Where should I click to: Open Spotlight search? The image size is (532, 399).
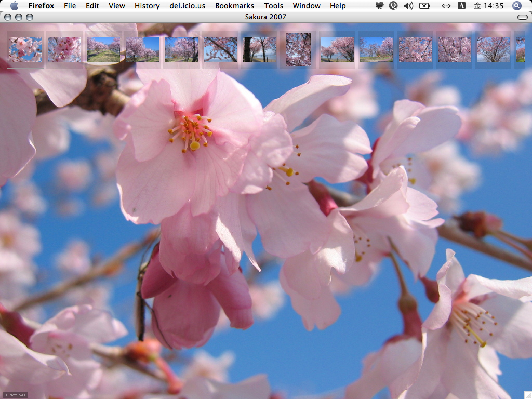(x=516, y=5)
